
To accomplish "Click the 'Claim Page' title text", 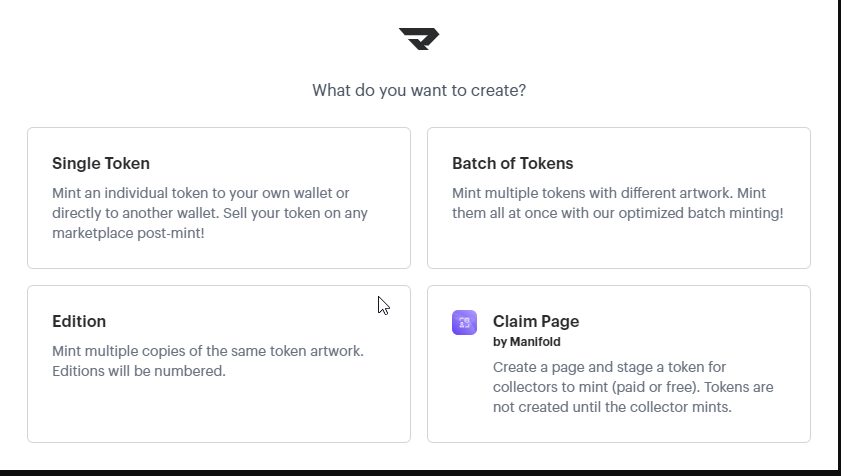I will [x=536, y=321].
